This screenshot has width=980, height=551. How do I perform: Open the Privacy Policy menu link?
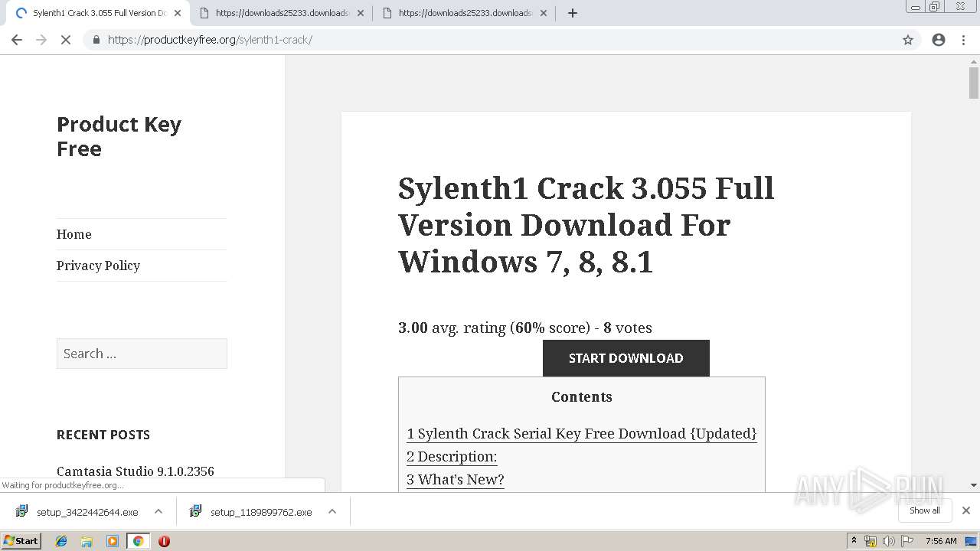pyautogui.click(x=98, y=266)
